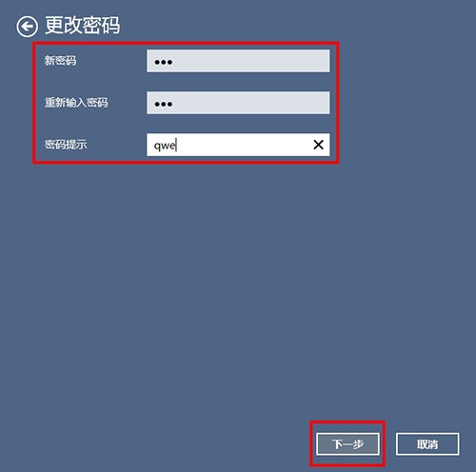Cancel the change with the 取消 button

point(427,443)
